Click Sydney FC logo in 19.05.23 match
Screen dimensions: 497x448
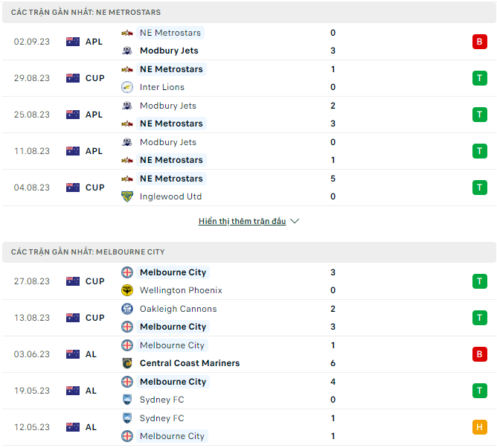(x=127, y=400)
